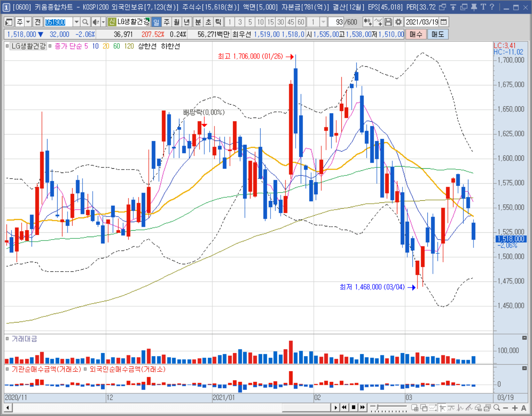Click the fast-forward playback button
This screenshot has height=416, width=532.
(362, 407)
